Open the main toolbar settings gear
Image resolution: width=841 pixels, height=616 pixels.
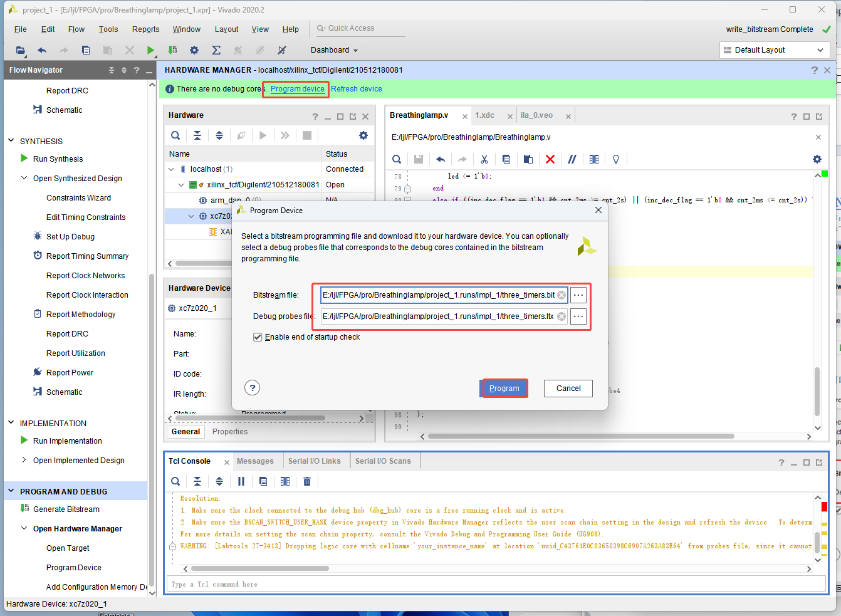click(x=194, y=50)
